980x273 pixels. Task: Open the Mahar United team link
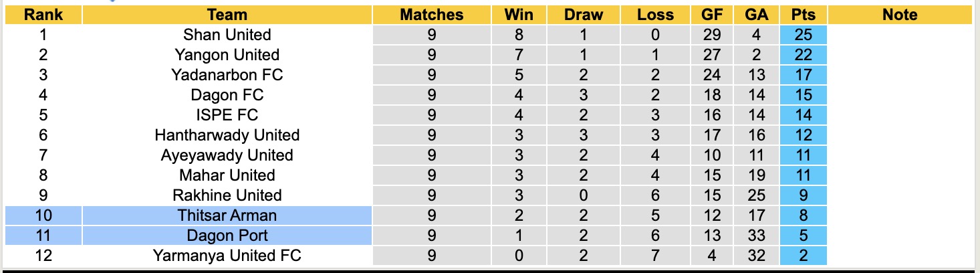227,175
